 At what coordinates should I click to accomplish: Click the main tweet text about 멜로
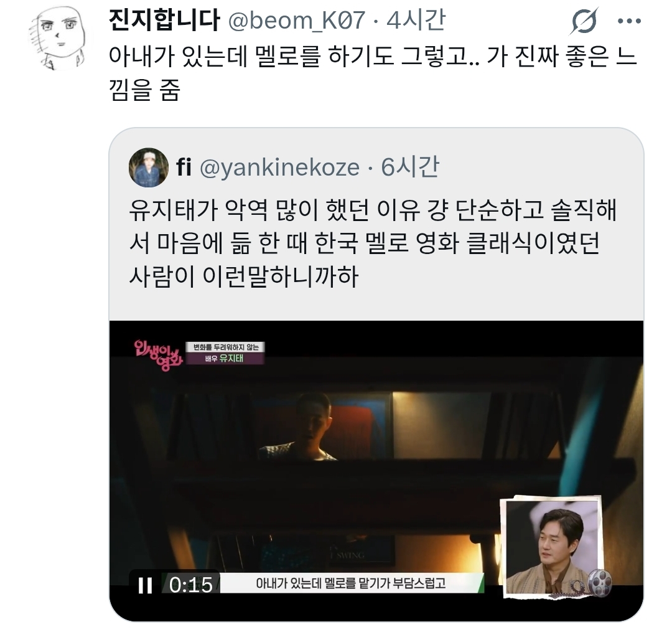click(x=374, y=73)
